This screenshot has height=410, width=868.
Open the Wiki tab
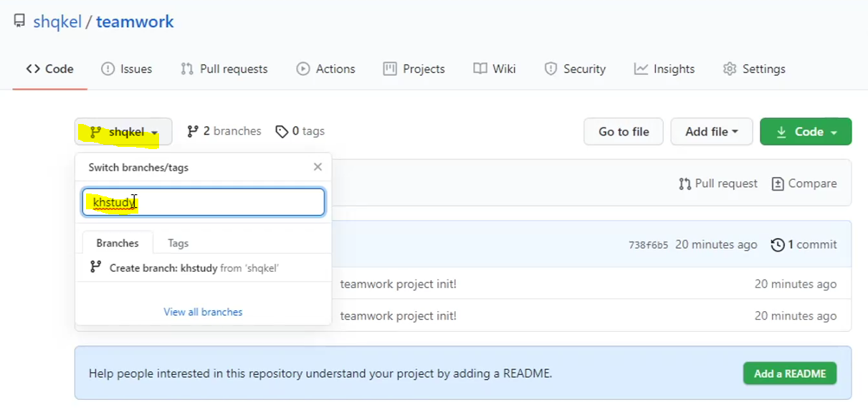point(495,69)
